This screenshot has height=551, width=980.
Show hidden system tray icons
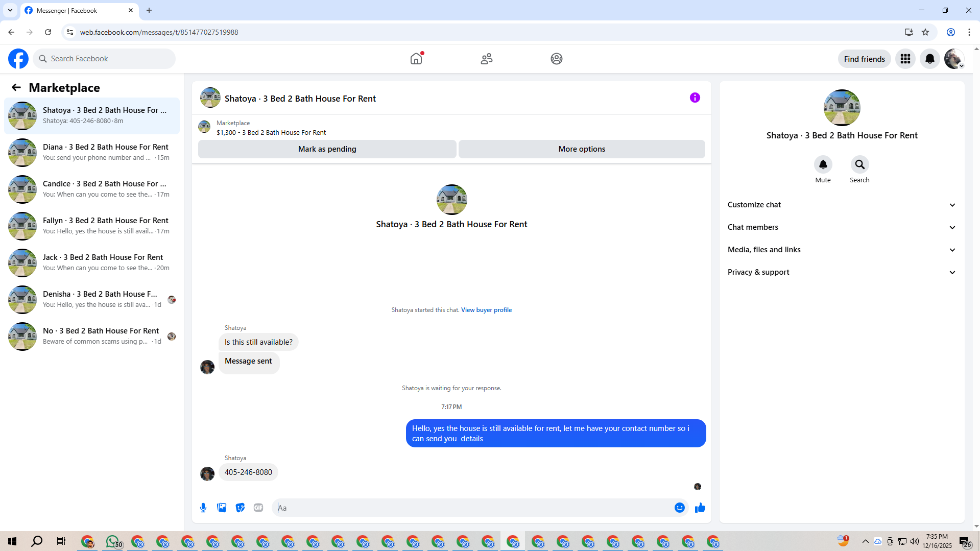(866, 541)
